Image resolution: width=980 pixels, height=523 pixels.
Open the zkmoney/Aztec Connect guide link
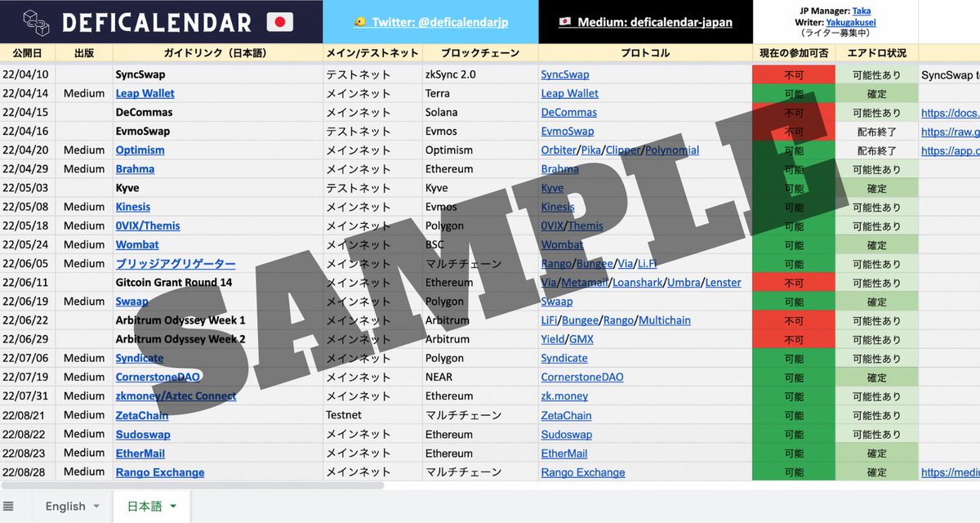[x=176, y=396]
